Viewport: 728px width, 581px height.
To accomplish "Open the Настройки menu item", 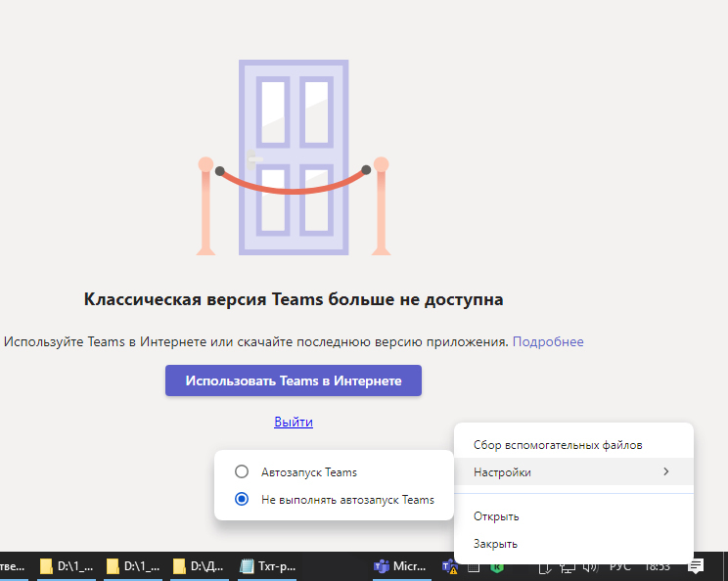I will click(503, 472).
